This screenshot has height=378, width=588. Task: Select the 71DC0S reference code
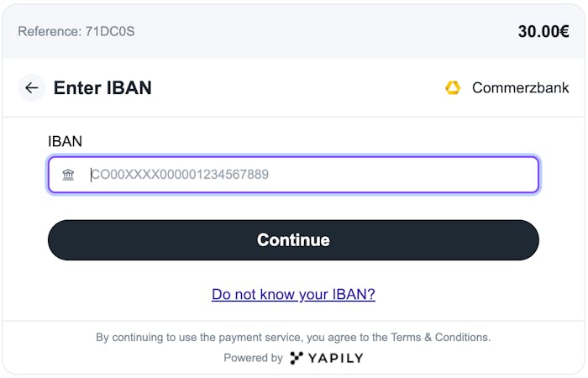point(110,31)
